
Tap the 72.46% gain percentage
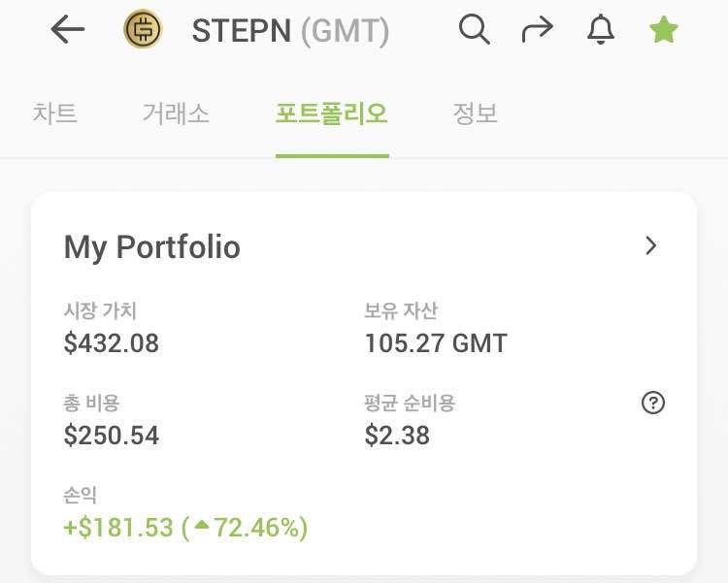(257, 528)
